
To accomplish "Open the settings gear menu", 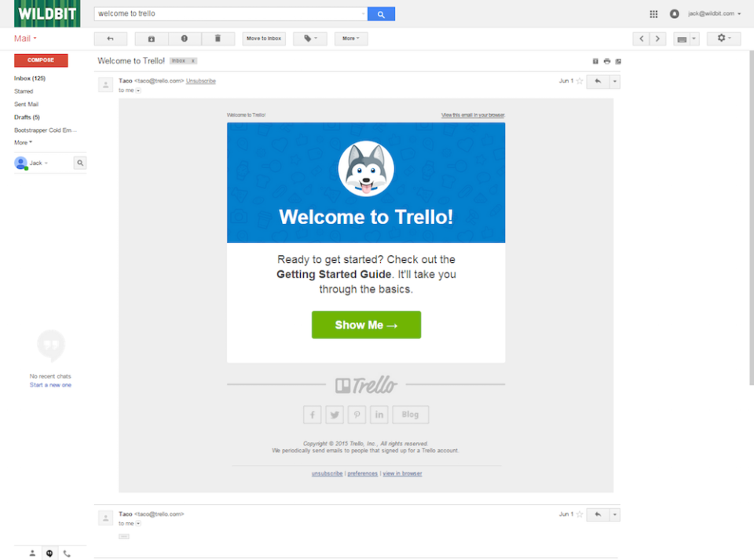I will pos(723,38).
